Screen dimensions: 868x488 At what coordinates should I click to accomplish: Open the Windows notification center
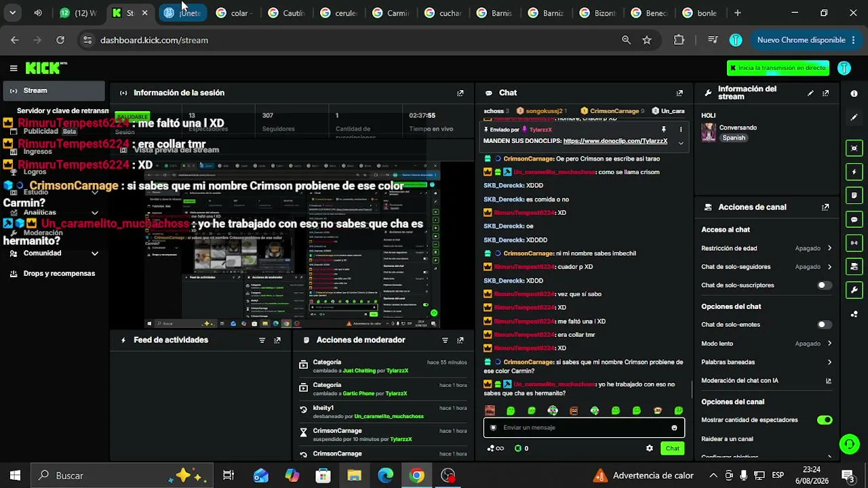pos(847,475)
